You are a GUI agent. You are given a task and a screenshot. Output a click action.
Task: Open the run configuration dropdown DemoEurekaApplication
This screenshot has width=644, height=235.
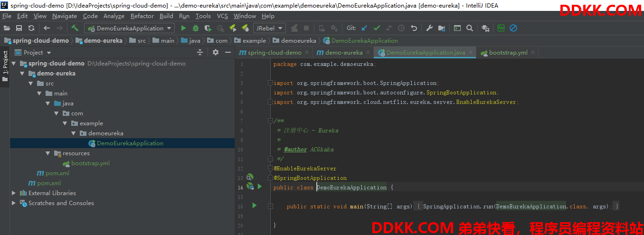pyautogui.click(x=130, y=28)
